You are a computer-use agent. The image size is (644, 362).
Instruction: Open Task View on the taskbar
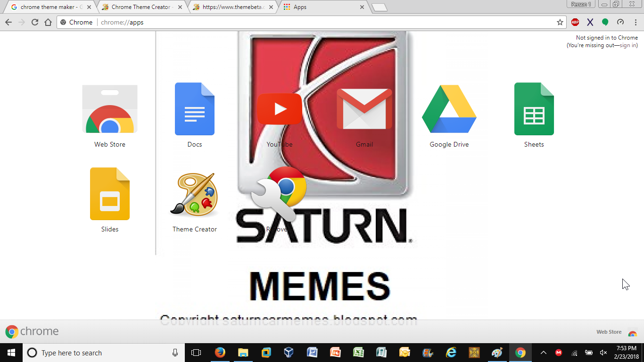coord(196,353)
